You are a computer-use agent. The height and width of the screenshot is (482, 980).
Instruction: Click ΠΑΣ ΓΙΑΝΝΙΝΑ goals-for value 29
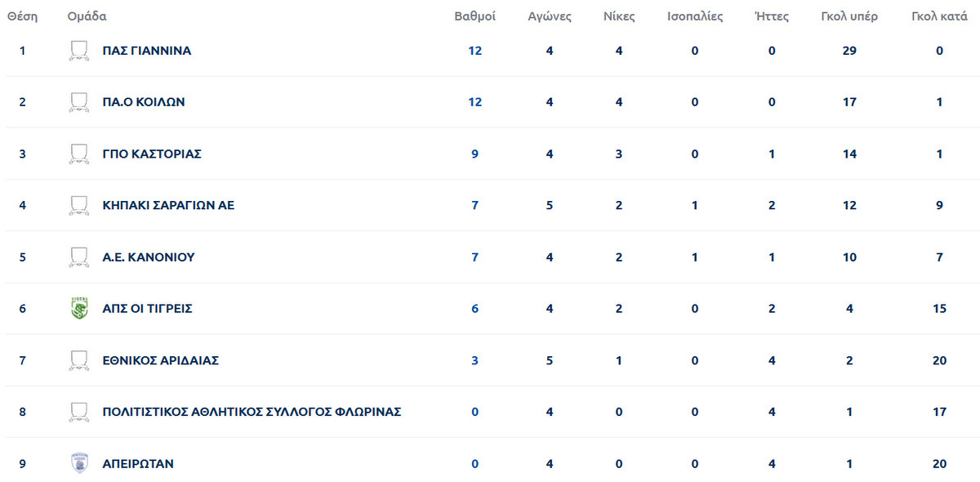849,51
